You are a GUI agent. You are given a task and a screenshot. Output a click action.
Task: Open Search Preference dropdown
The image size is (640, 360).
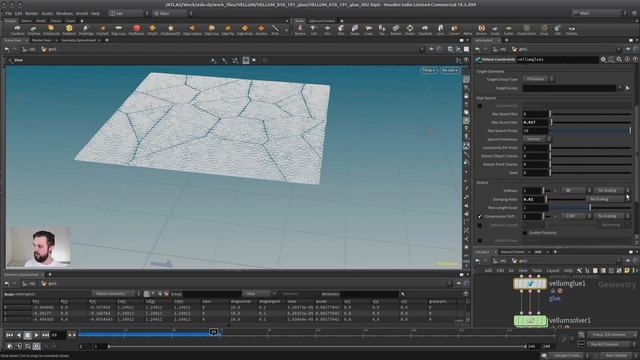536,139
